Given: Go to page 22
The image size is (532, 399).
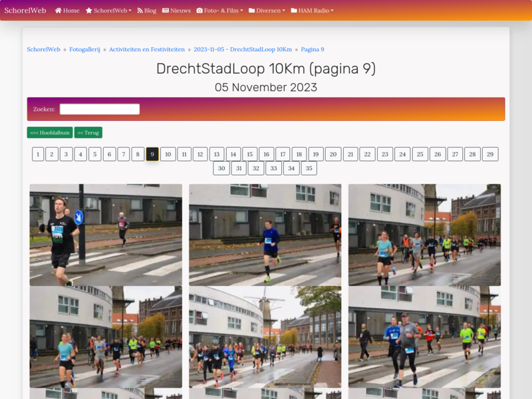Looking at the screenshot, I should coord(368,154).
